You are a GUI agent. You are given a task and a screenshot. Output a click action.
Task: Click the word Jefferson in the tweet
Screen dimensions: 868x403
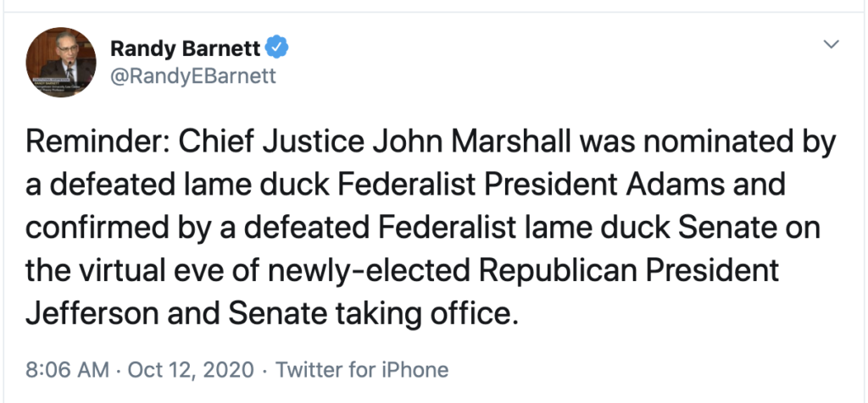click(92, 315)
